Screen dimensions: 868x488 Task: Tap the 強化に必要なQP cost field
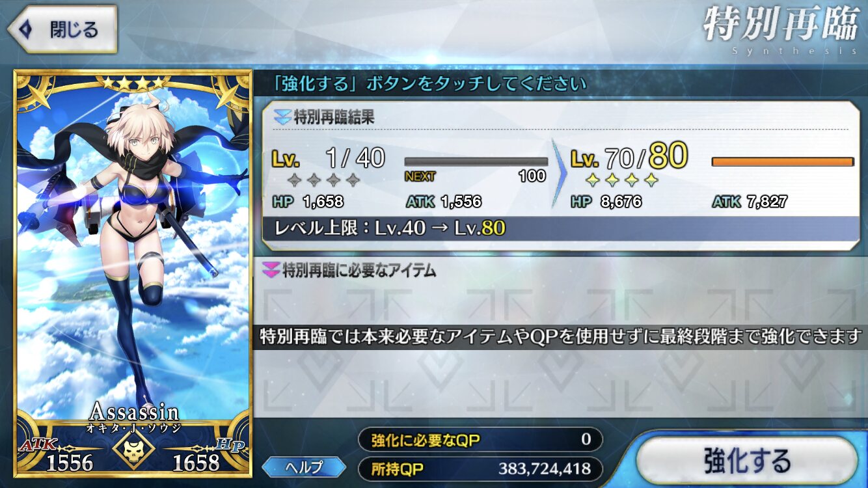click(480, 439)
